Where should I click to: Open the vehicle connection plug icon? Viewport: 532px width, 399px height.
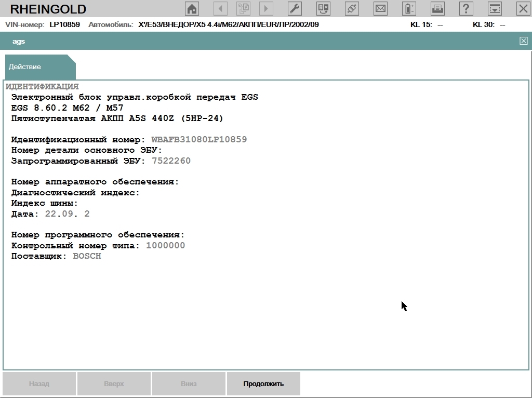352,8
